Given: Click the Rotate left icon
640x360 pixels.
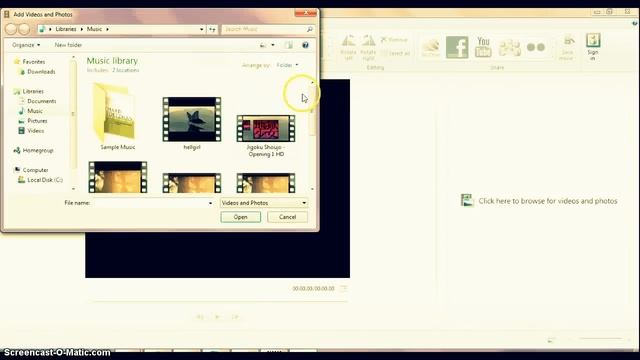Looking at the screenshot, I should [348, 47].
